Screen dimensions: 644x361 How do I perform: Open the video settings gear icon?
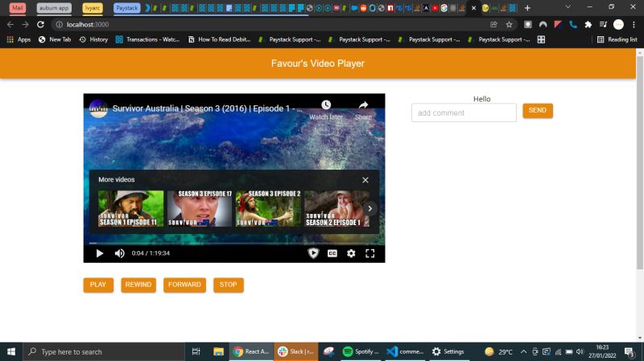351,253
